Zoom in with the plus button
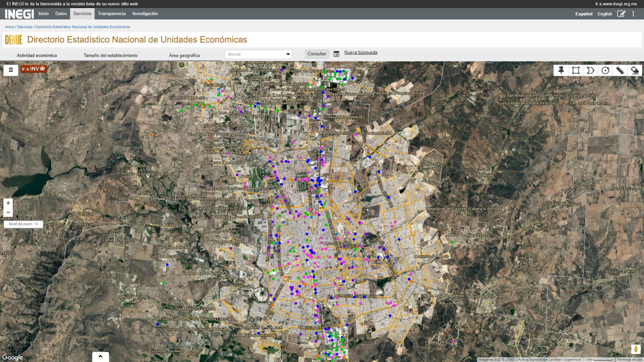This screenshot has height=362, width=644. click(8, 203)
